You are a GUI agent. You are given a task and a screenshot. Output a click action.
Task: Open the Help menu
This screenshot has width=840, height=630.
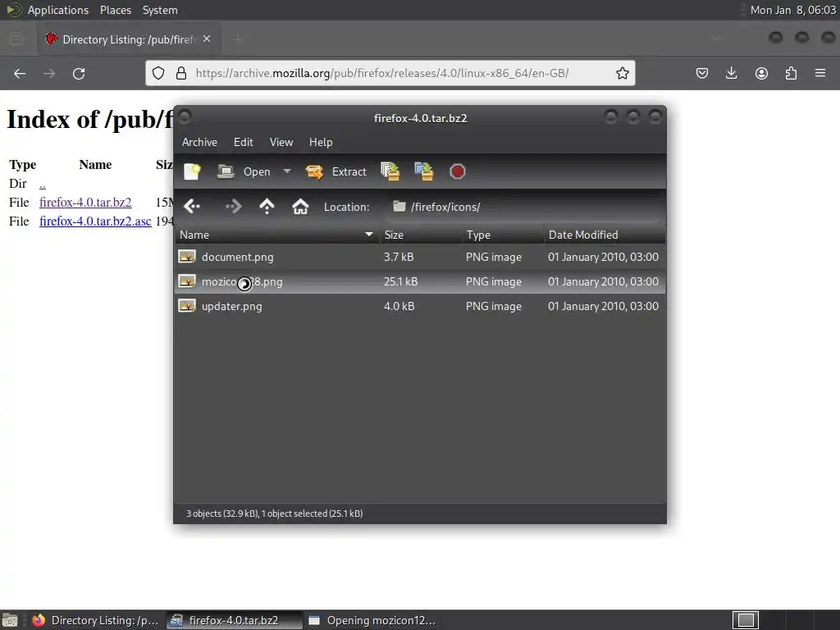321,142
